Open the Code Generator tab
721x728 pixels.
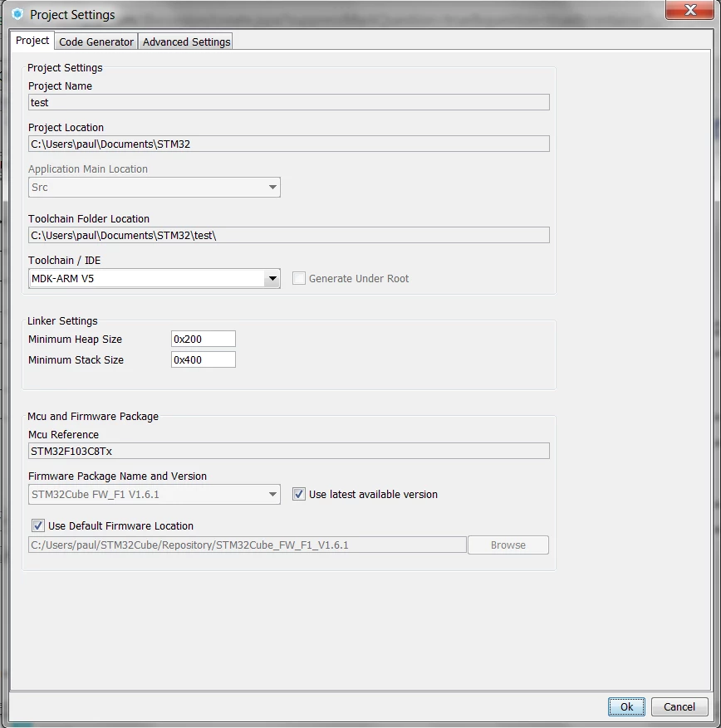point(96,42)
